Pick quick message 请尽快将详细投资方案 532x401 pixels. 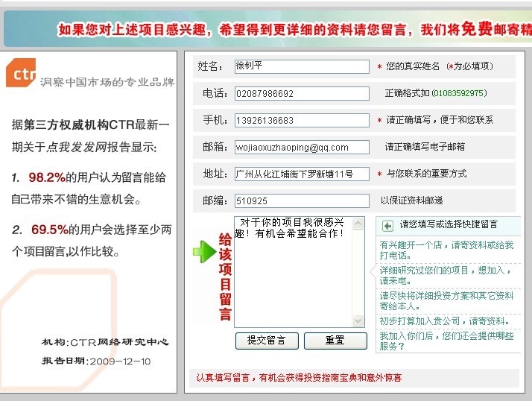[x=446, y=301]
